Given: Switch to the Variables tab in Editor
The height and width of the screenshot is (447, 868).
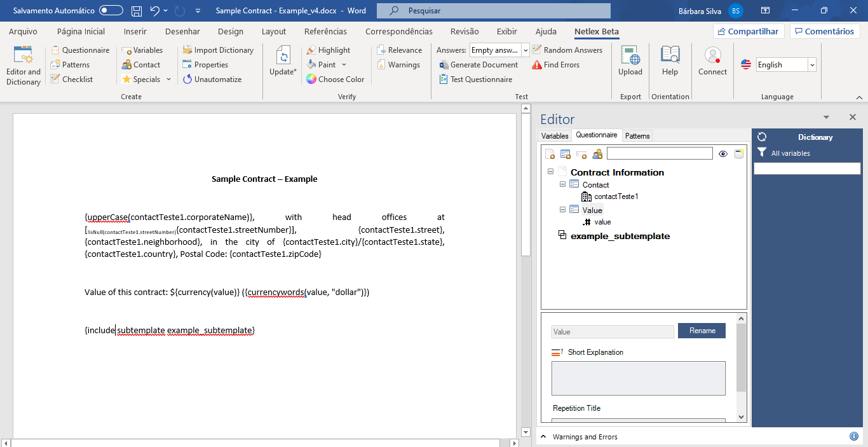Looking at the screenshot, I should tap(555, 136).
